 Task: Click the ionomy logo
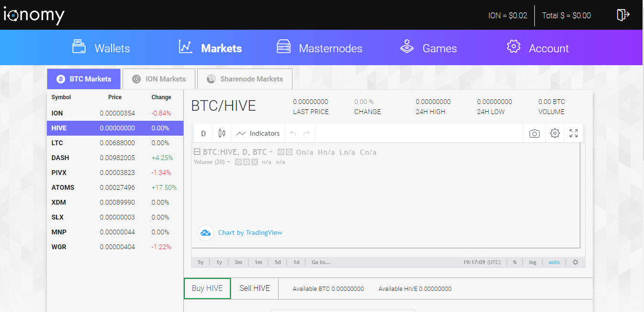pyautogui.click(x=34, y=15)
